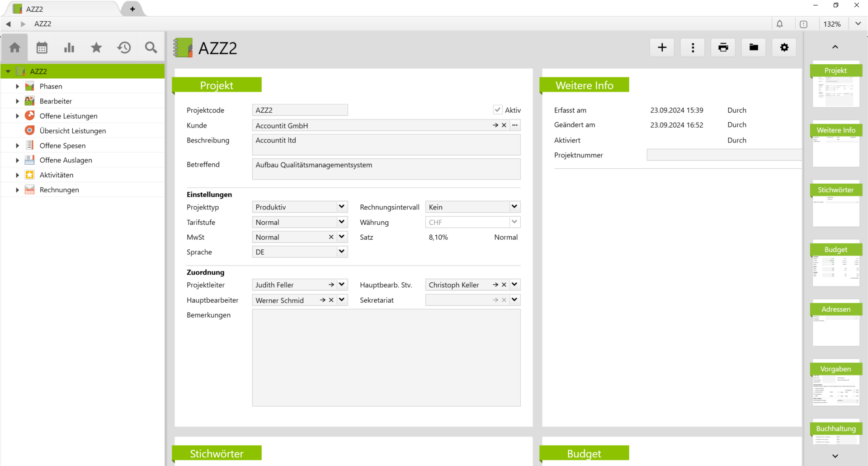The image size is (868, 466).
Task: Open the settings gear icon
Action: 784,48
